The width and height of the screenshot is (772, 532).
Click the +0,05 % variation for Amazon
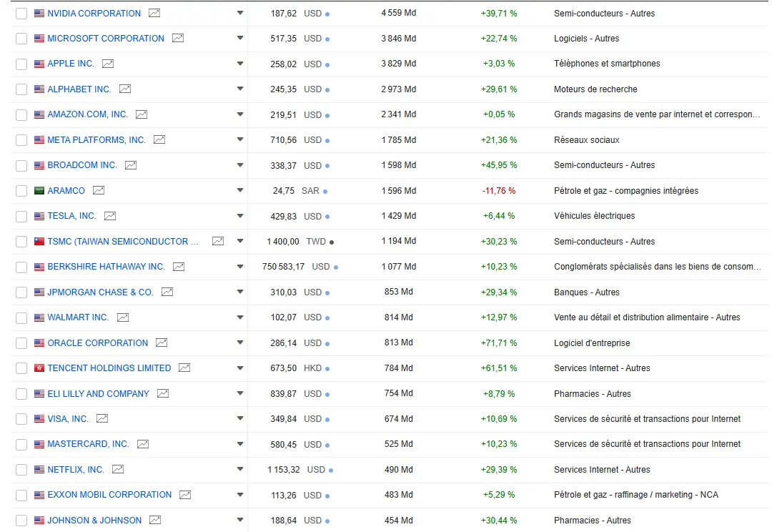pos(499,114)
